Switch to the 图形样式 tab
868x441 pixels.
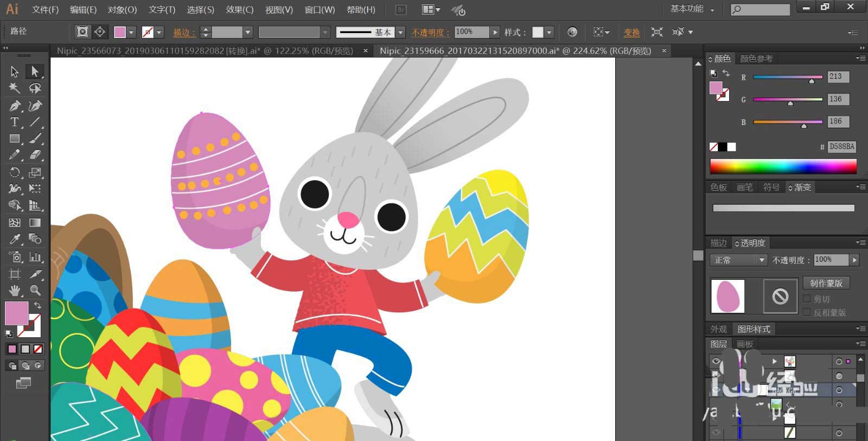tap(754, 329)
